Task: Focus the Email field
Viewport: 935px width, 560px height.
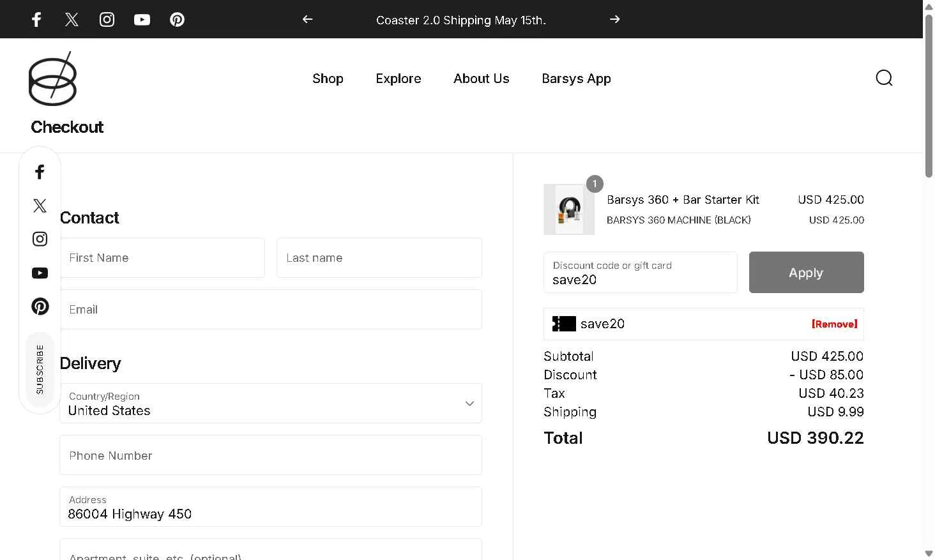Action: pyautogui.click(x=271, y=310)
